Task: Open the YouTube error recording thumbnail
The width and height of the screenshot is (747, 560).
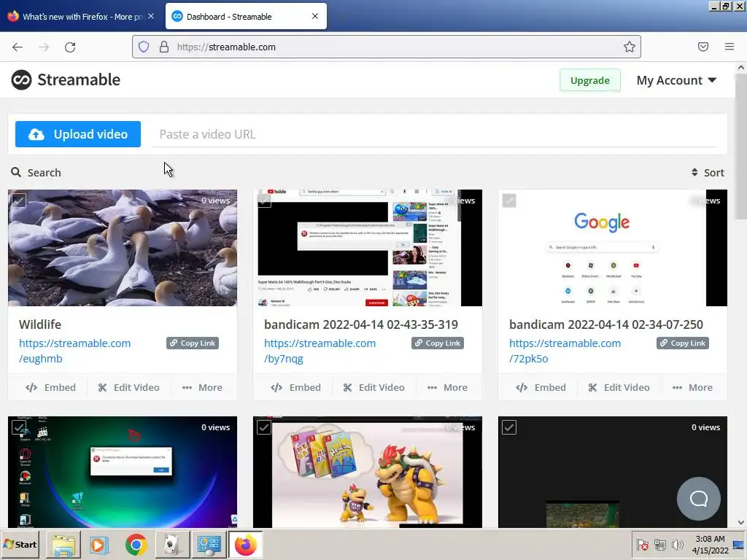Action: (368, 248)
